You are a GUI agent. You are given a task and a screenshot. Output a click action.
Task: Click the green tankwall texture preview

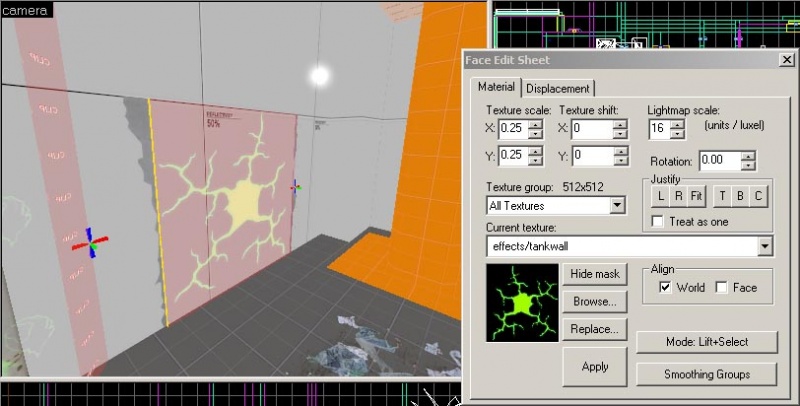pos(520,300)
